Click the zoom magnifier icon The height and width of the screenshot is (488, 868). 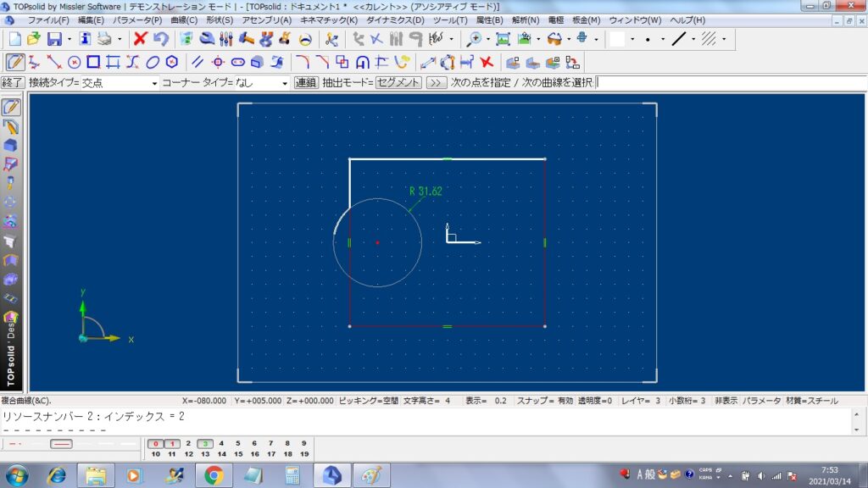pos(474,39)
